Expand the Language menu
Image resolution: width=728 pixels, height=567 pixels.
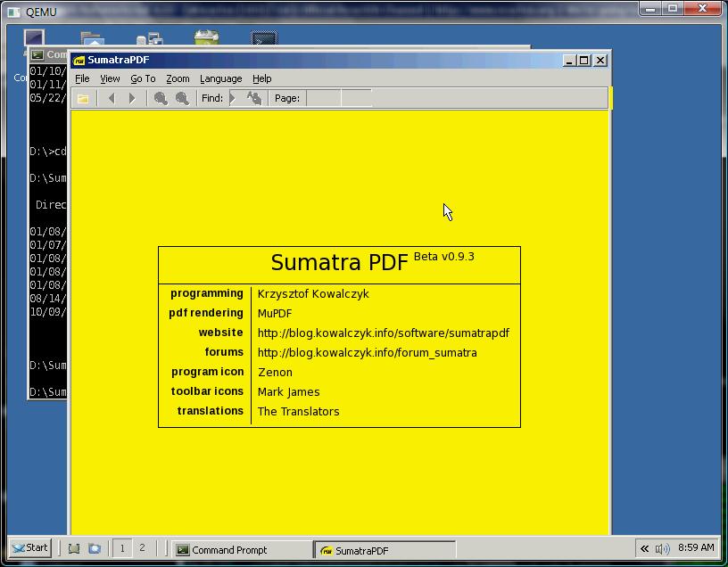220,78
